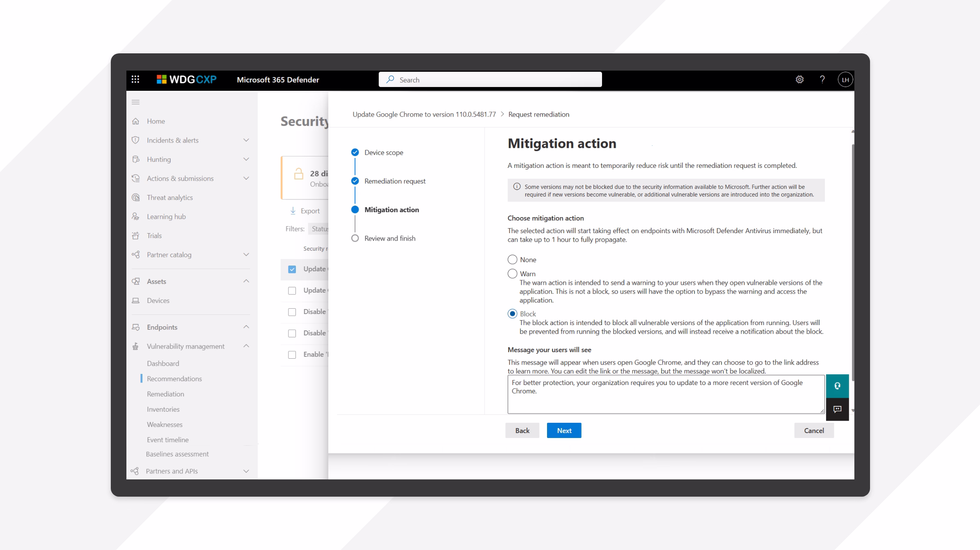Choose the Warn mitigation option
This screenshot has height=550, width=980.
(x=512, y=273)
